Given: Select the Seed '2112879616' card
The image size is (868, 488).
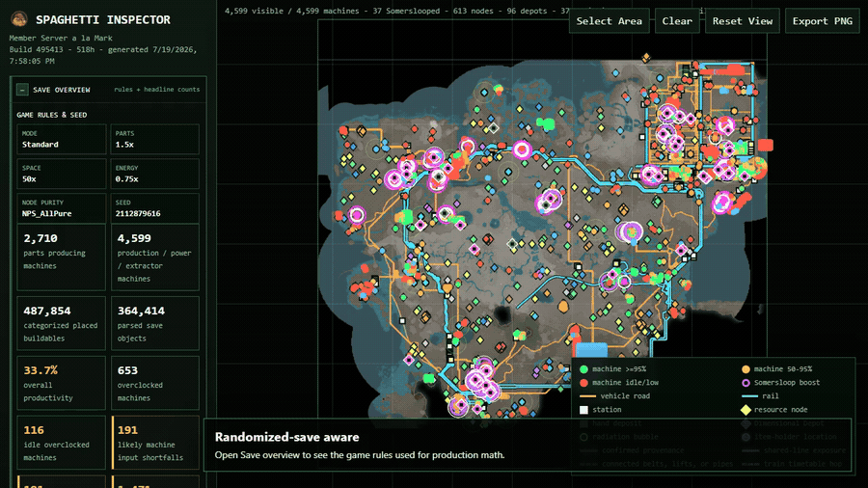Looking at the screenshot, I should pos(155,208).
